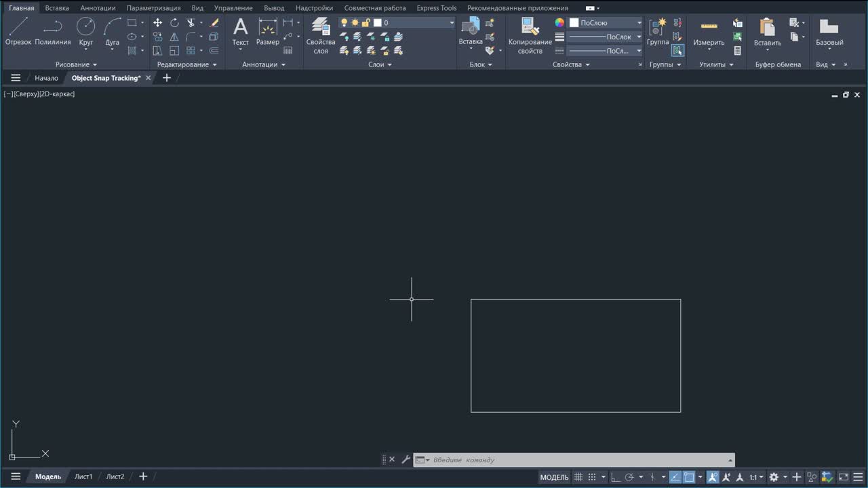Select the Mirror tool
Image resolution: width=868 pixels, height=488 pixels.
pyautogui.click(x=174, y=37)
